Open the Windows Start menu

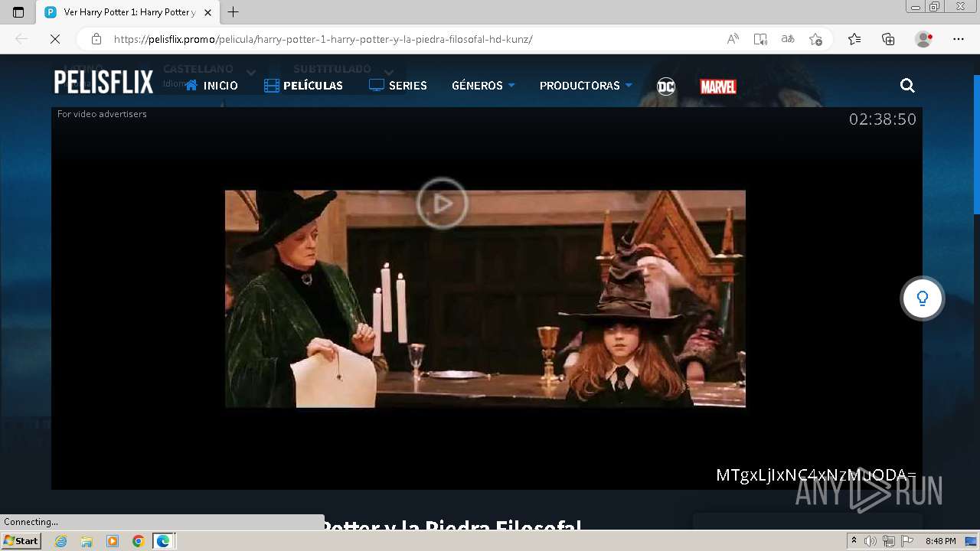[21, 541]
